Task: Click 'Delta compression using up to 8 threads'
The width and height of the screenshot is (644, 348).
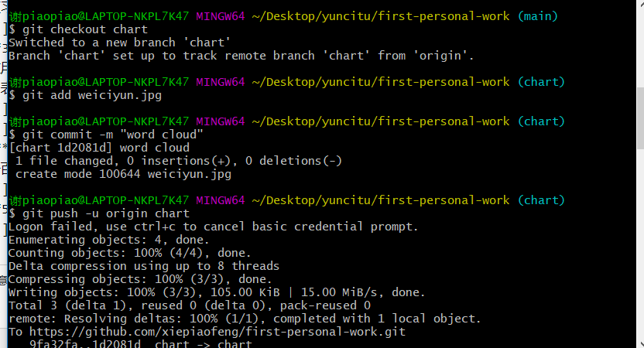Action: [x=144, y=266]
